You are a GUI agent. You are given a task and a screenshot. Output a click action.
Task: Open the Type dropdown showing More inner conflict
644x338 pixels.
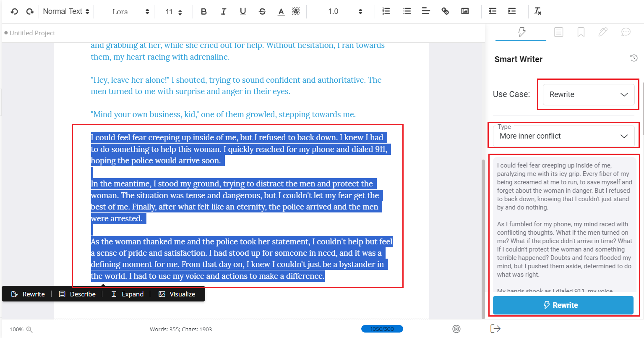563,136
